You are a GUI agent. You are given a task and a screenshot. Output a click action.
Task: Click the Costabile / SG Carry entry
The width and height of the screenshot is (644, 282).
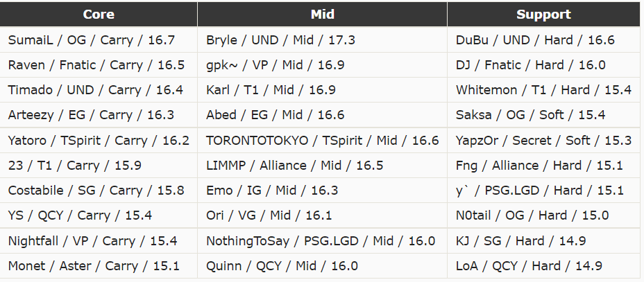point(96,191)
